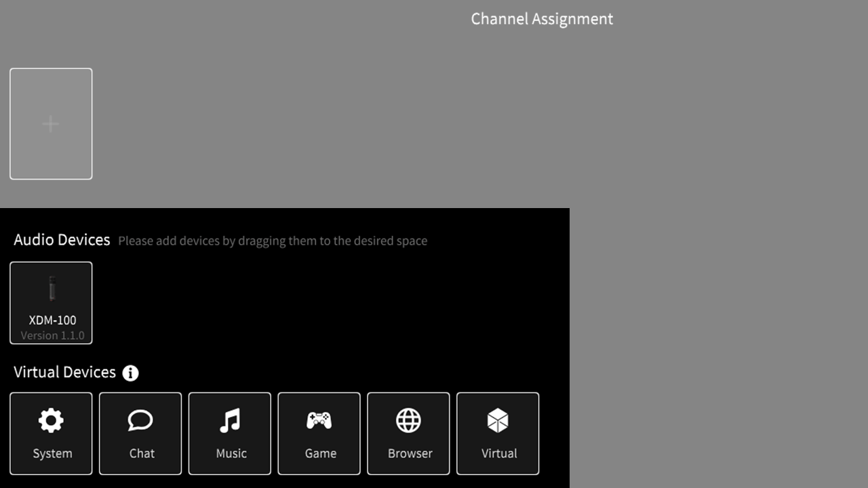The height and width of the screenshot is (488, 868).
Task: Open the Virtual Devices info tooltip
Action: click(x=130, y=373)
